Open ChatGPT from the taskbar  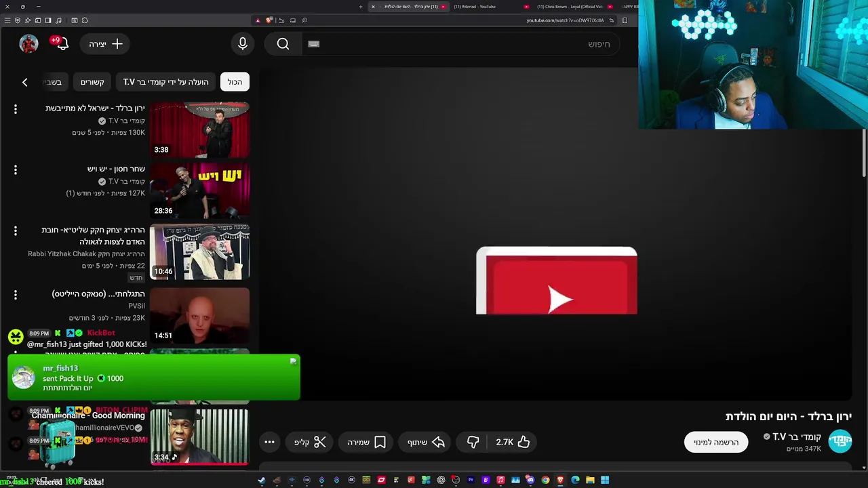click(441, 480)
